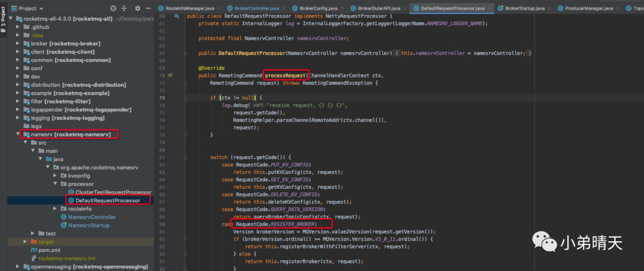
Task: Select DefaultRequestProcessor in project tree
Action: coord(107,201)
